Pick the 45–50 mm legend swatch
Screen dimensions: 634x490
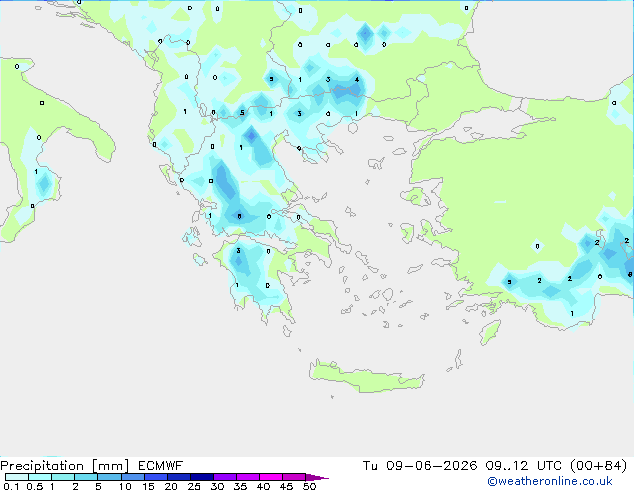click(294, 477)
